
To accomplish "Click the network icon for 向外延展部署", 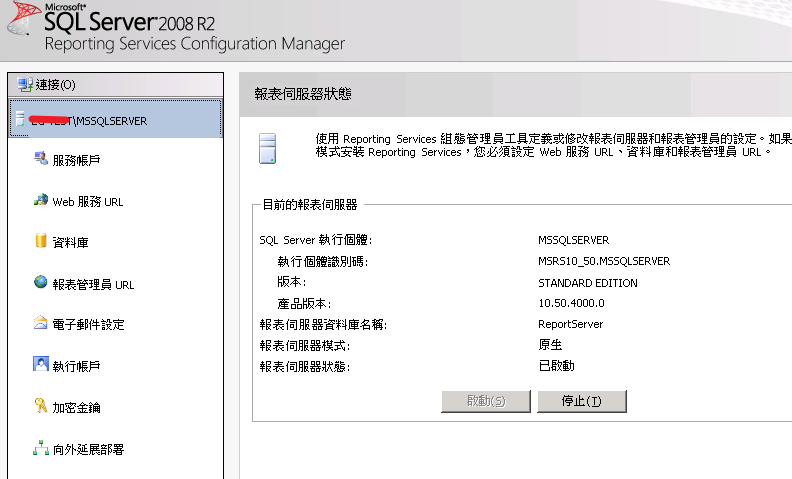I will click(40, 448).
